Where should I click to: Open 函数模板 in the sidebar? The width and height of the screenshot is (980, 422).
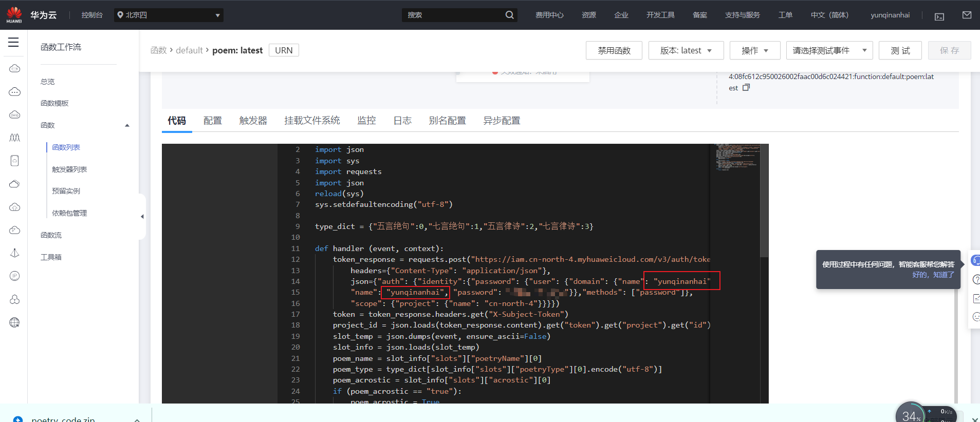click(x=54, y=103)
